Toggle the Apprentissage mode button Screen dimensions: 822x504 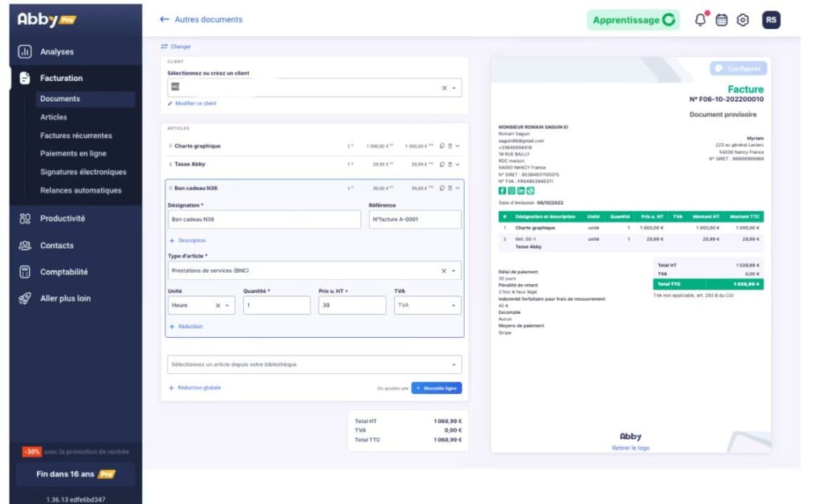coord(633,20)
